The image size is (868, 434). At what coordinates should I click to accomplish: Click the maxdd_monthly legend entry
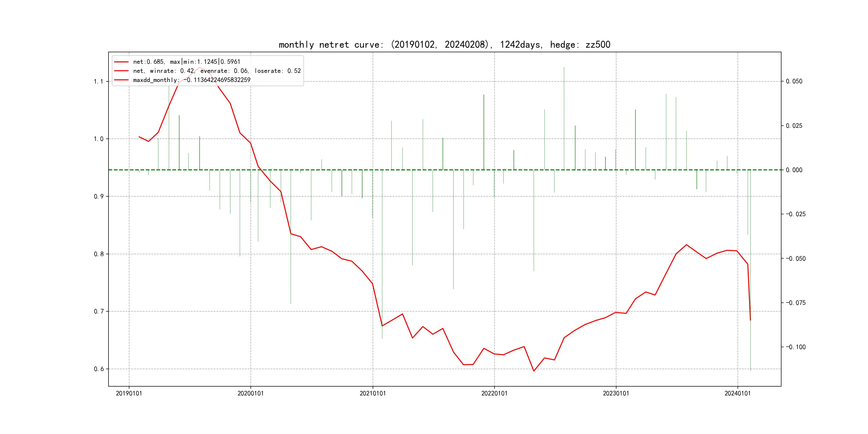pyautogui.click(x=191, y=80)
